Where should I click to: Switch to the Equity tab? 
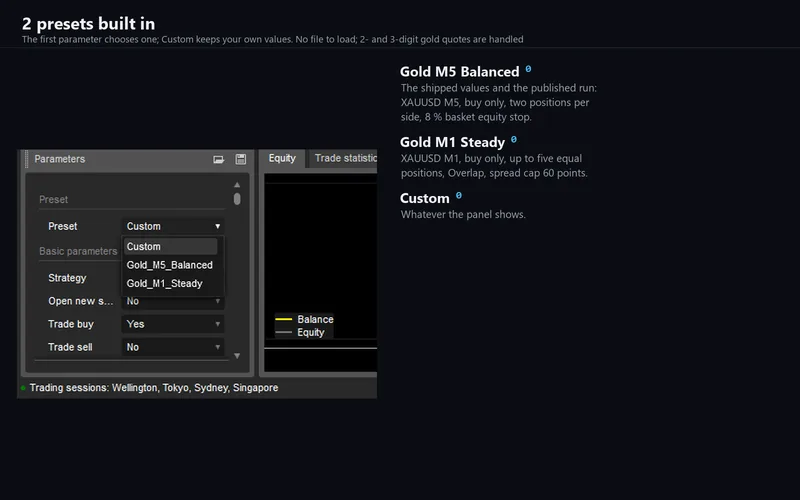point(282,158)
